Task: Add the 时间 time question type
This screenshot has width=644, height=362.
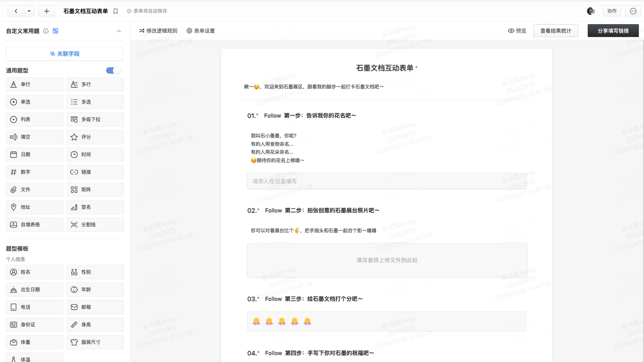Action: click(95, 155)
